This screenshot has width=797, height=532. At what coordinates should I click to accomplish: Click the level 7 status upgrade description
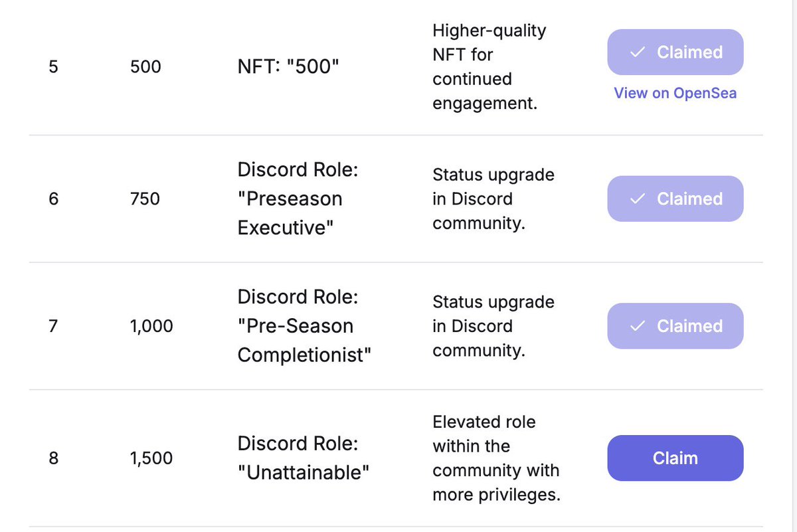coord(493,326)
